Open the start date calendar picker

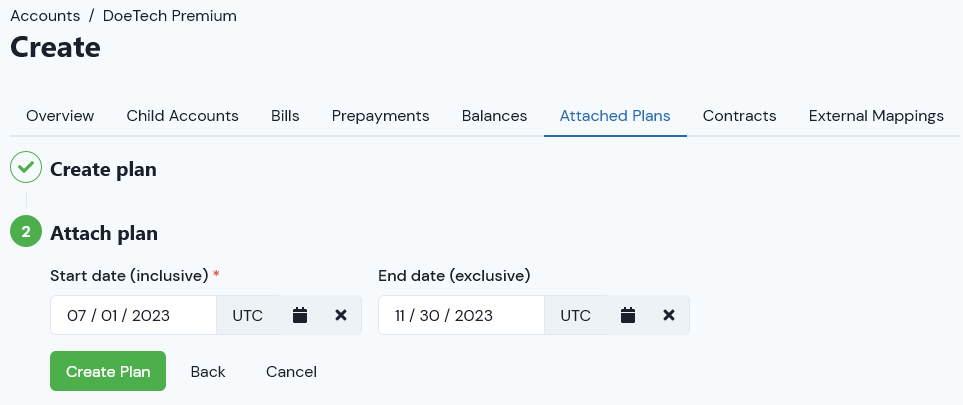(x=300, y=315)
